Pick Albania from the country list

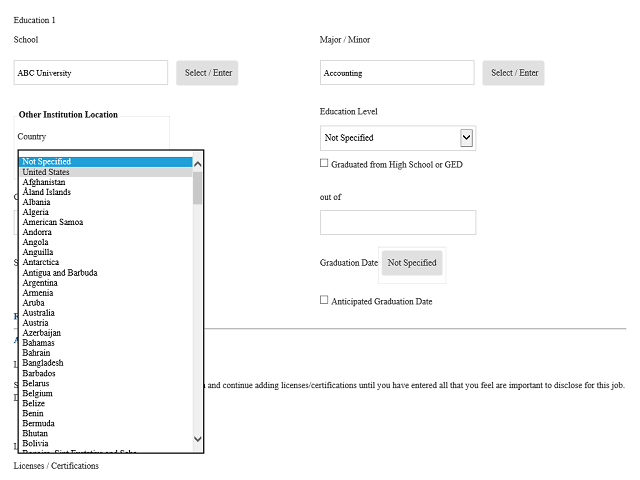click(106, 202)
